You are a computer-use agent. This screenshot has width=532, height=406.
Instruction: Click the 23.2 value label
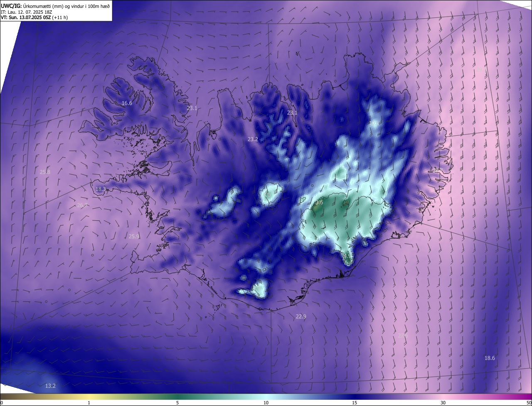click(253, 139)
